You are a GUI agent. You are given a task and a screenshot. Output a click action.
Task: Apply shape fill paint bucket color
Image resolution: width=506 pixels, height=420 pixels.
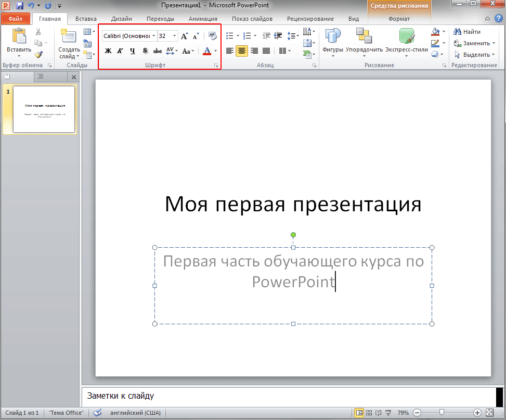point(435,32)
